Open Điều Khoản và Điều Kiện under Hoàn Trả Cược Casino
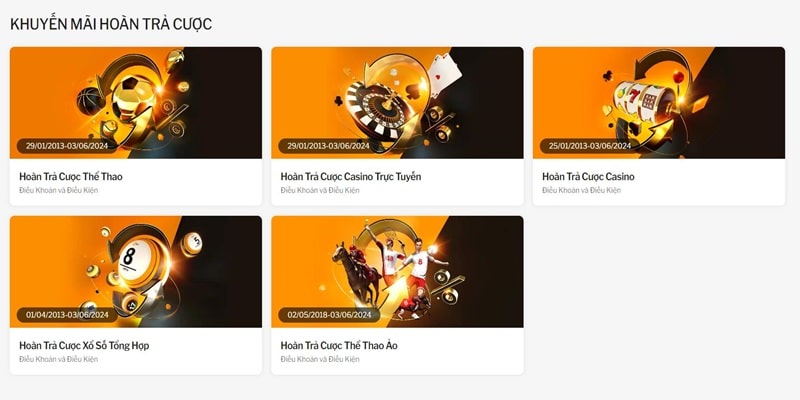Screen dimensions: 800x400 point(582,190)
